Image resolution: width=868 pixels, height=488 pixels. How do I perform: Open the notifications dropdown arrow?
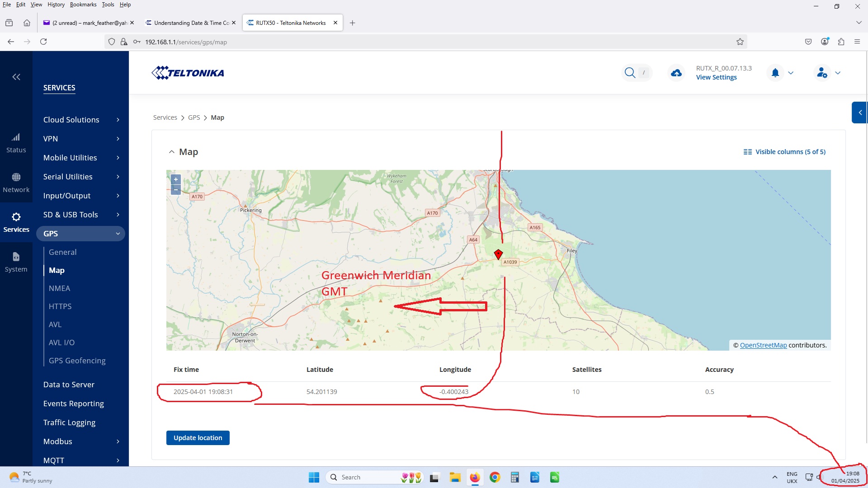tap(791, 73)
